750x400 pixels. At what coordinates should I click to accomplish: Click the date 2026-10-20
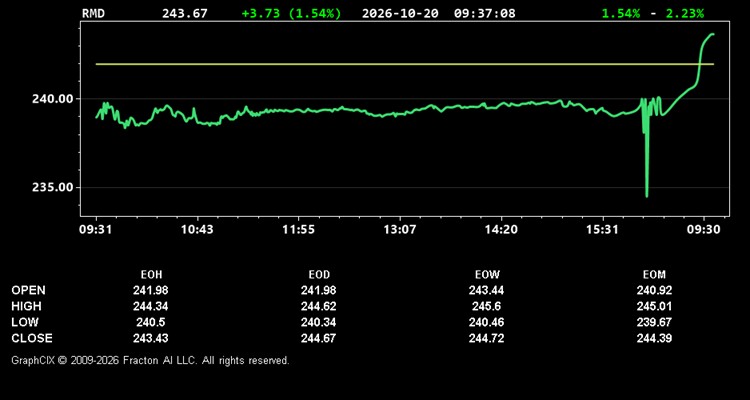[400, 13]
